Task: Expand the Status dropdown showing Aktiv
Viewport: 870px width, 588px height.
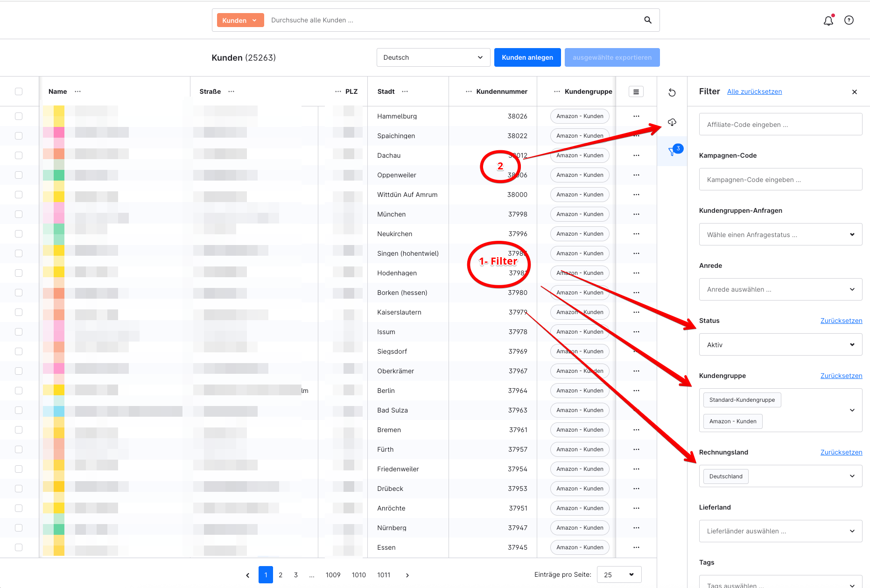Action: (780, 345)
